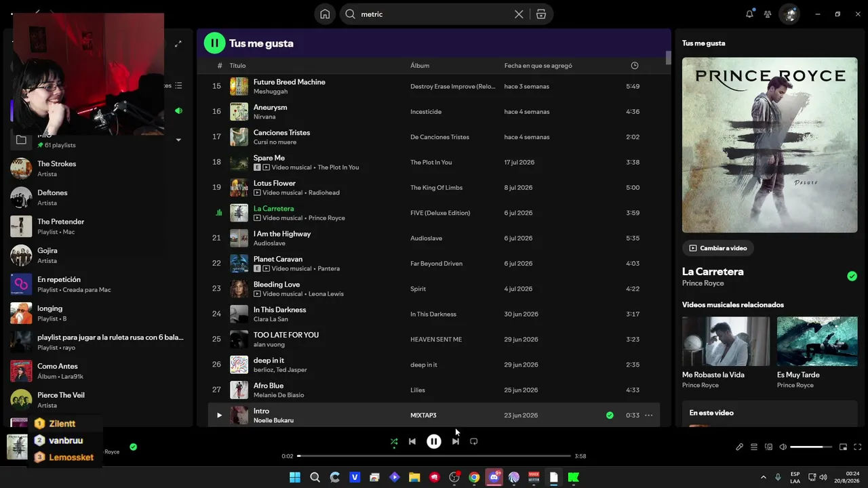Mute the volume speaker icon

783,447
